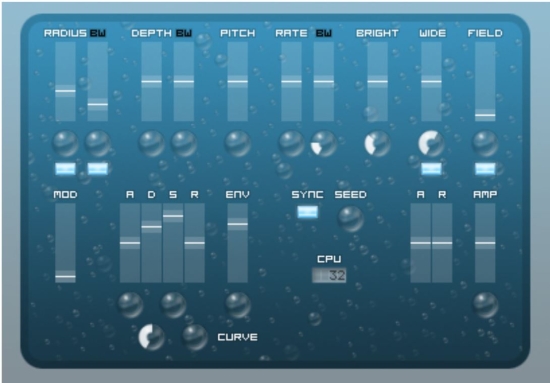Click the PITCH label
The height and width of the screenshot is (383, 550).
[237, 33]
